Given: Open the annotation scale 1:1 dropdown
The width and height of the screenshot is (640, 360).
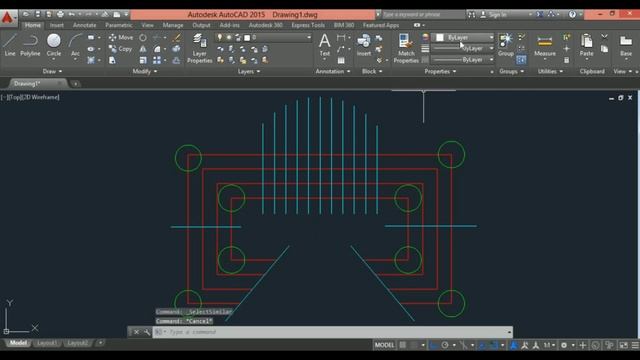Looking at the screenshot, I should pos(549,345).
